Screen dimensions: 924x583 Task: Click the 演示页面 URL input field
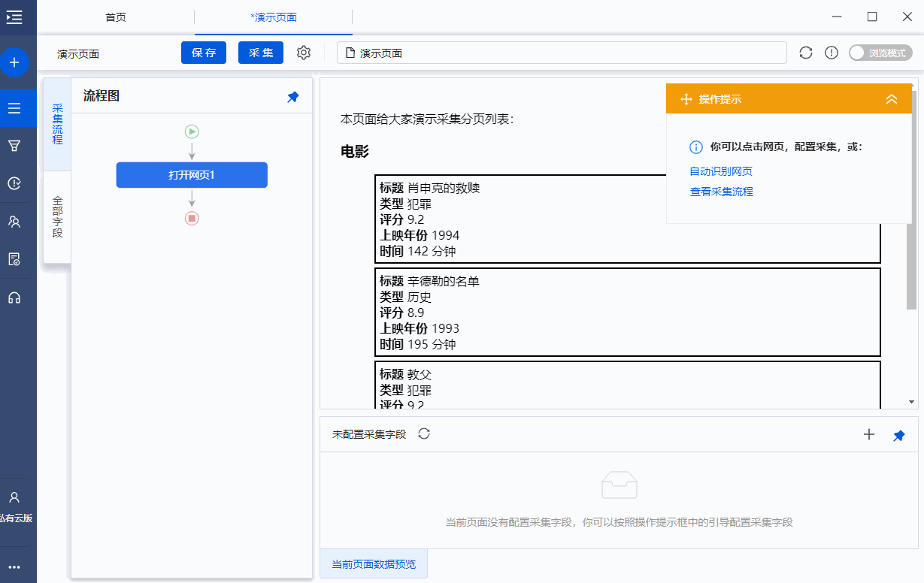[562, 53]
